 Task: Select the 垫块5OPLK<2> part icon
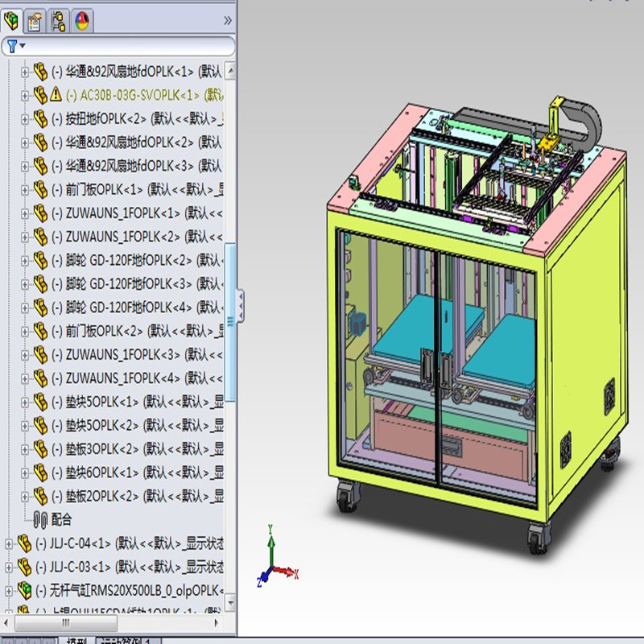[40, 426]
